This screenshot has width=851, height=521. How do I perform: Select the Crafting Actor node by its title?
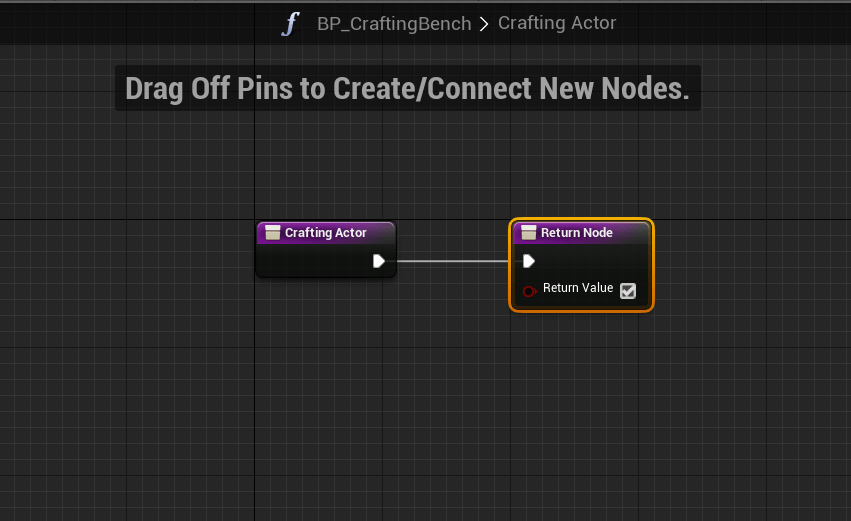(x=326, y=233)
